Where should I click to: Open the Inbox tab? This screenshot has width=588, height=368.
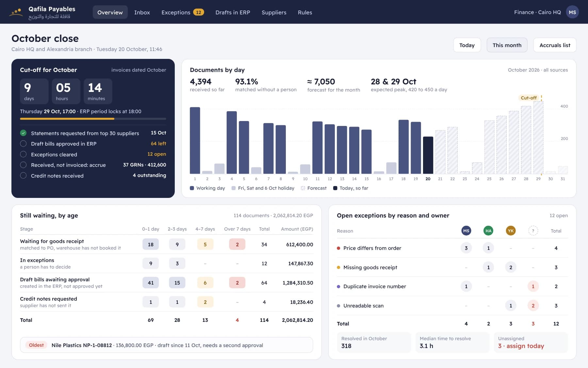142,12
